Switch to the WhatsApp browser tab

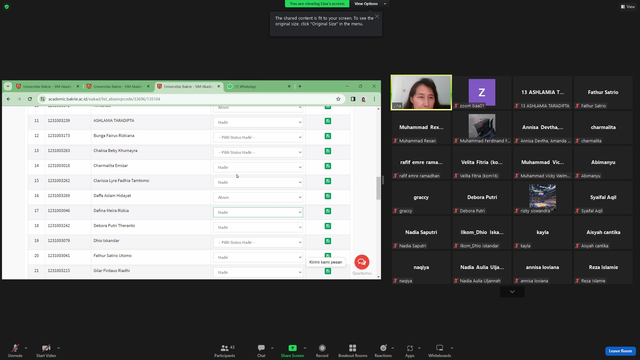tap(260, 87)
